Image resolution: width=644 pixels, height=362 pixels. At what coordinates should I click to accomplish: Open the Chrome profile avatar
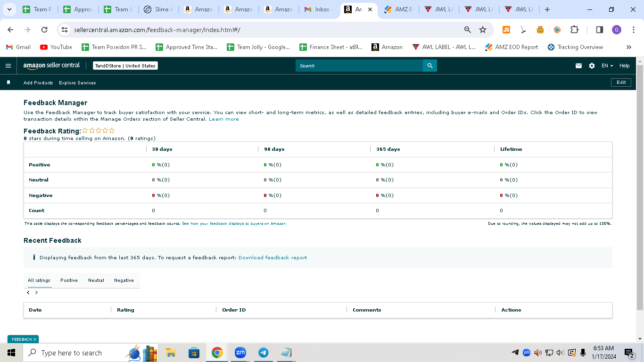[x=617, y=30]
